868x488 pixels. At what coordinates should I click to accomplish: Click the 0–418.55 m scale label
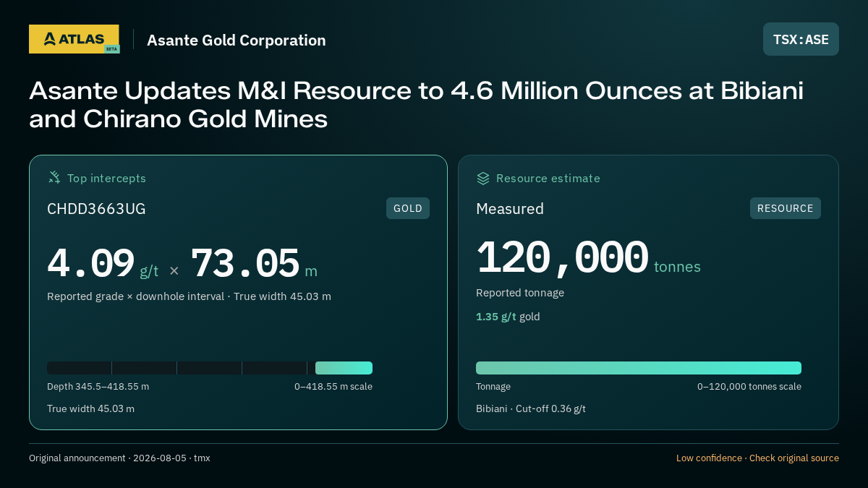point(333,386)
